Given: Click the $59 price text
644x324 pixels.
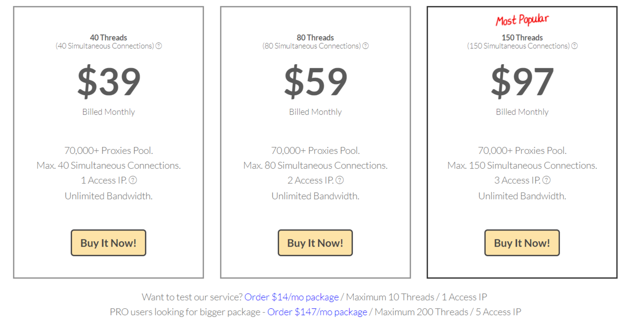Looking at the screenshot, I should (x=315, y=82).
